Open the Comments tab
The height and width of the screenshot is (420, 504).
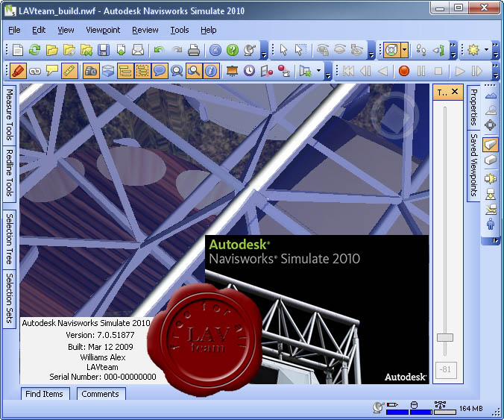pyautogui.click(x=101, y=394)
